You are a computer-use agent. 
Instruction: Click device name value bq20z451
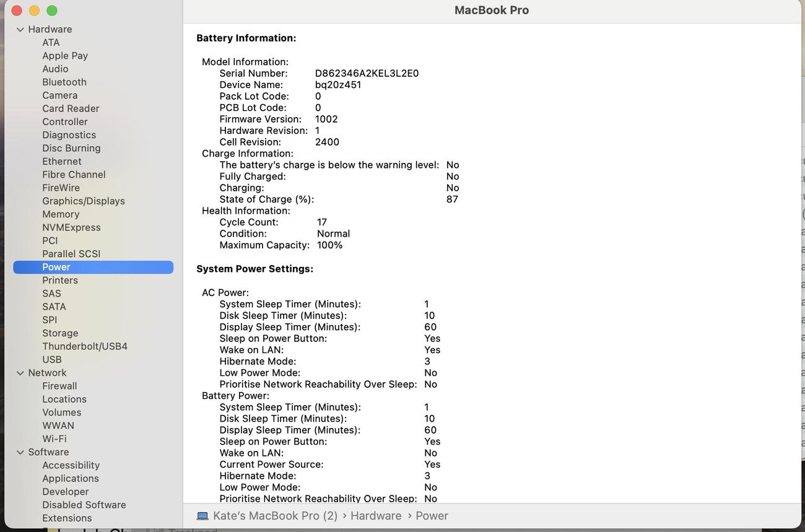point(338,85)
